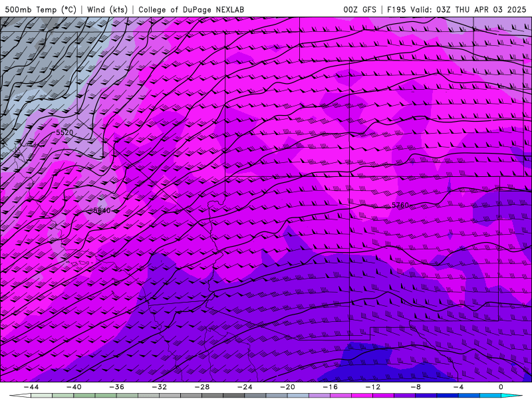Click the -8 color scale label
This screenshot has width=532, height=399.
[416, 387]
